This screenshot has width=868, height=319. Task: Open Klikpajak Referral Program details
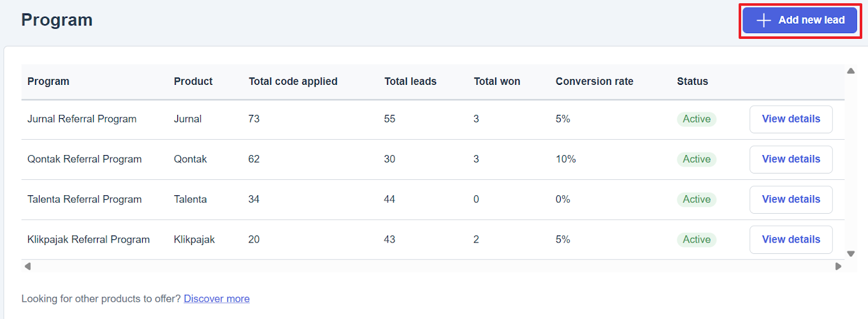[x=791, y=240]
